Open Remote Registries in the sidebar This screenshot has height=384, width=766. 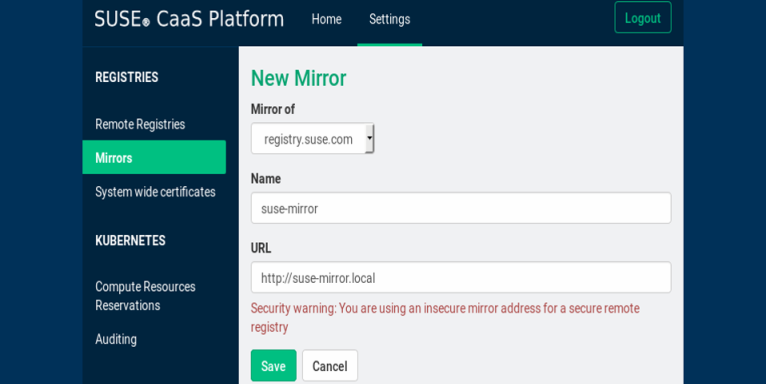click(x=140, y=124)
